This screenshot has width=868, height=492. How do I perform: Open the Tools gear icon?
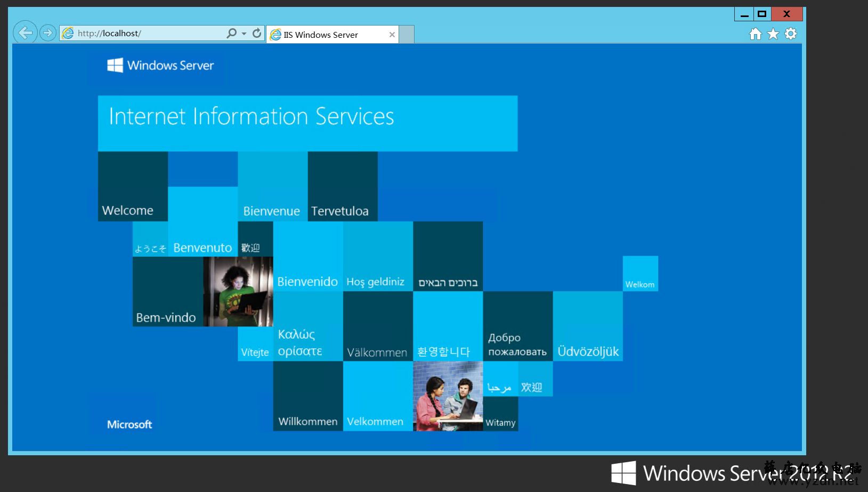[791, 34]
